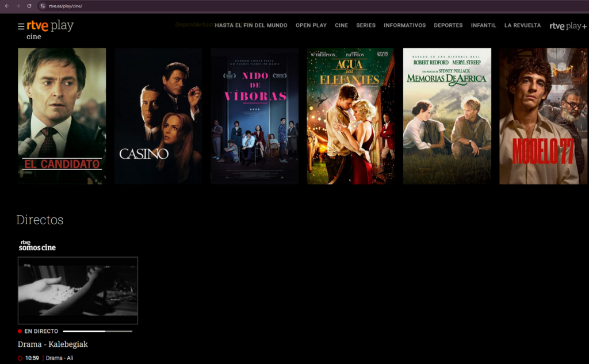589x364 pixels.
Task: Open the rtve play+ logo link
Action: [568, 26]
